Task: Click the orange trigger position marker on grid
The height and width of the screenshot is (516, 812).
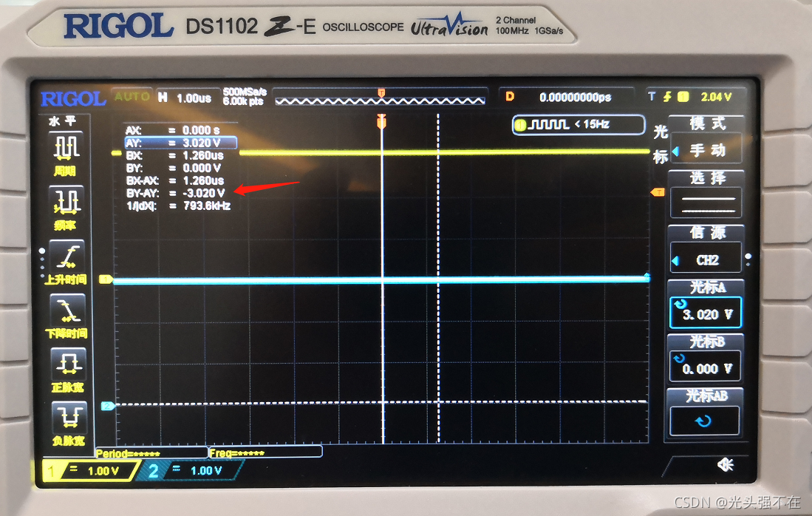Action: 382,122
